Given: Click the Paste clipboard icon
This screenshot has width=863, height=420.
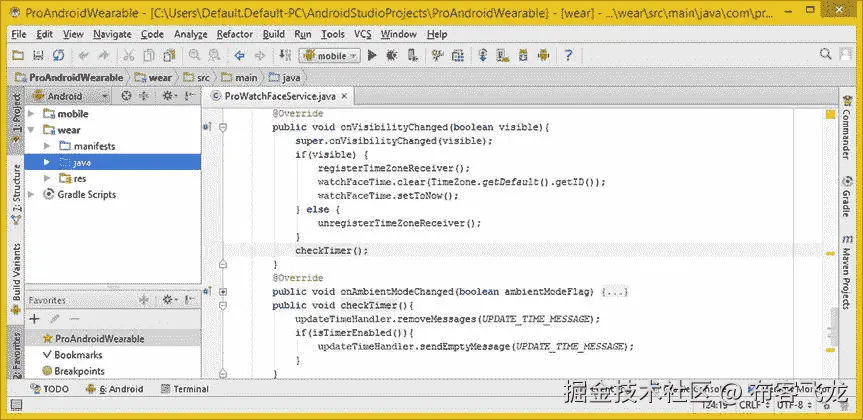Looking at the screenshot, I should [169, 55].
